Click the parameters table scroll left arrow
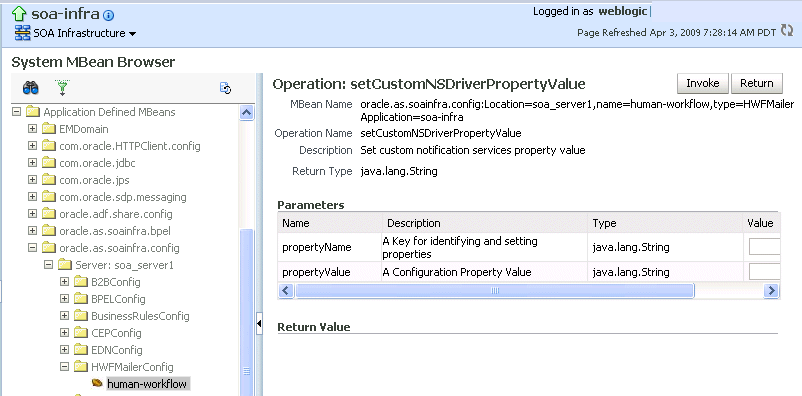This screenshot has height=396, width=802. (285, 291)
